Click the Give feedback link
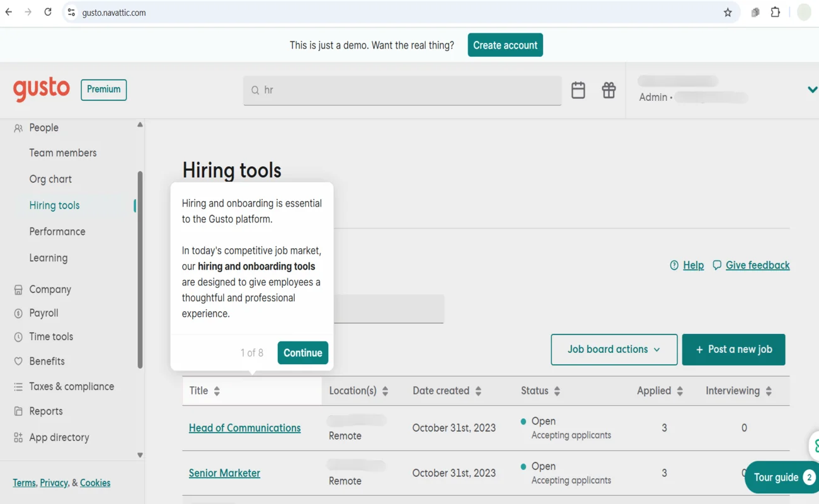This screenshot has height=504, width=819. point(757,265)
